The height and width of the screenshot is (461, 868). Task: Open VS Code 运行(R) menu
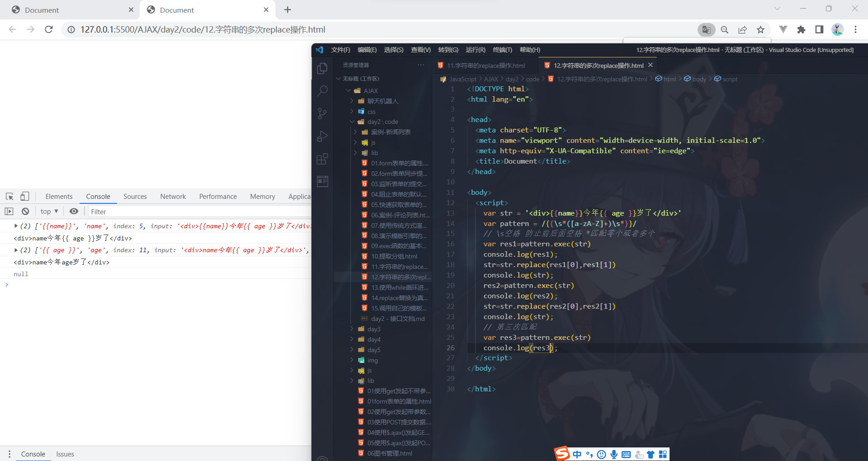[476, 50]
